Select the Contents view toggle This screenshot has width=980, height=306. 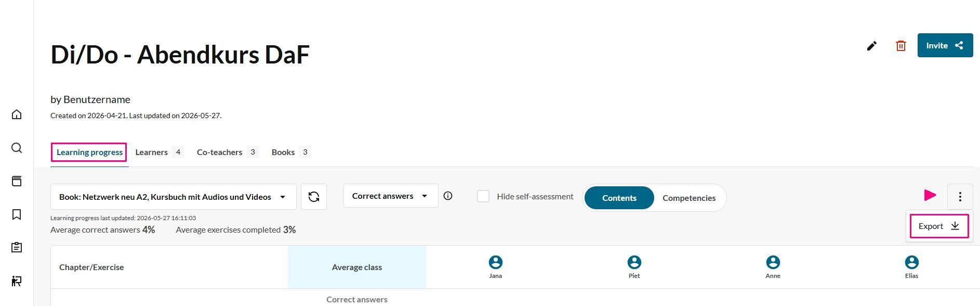point(619,198)
